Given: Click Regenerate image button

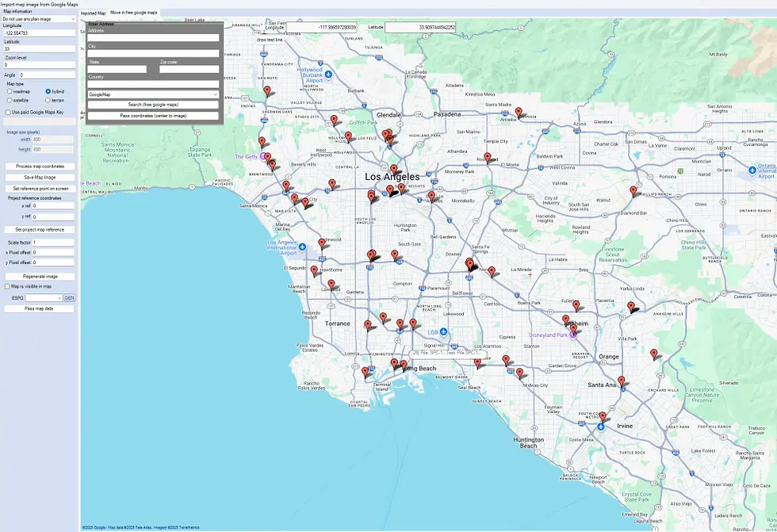Looking at the screenshot, I should pyautogui.click(x=40, y=277).
